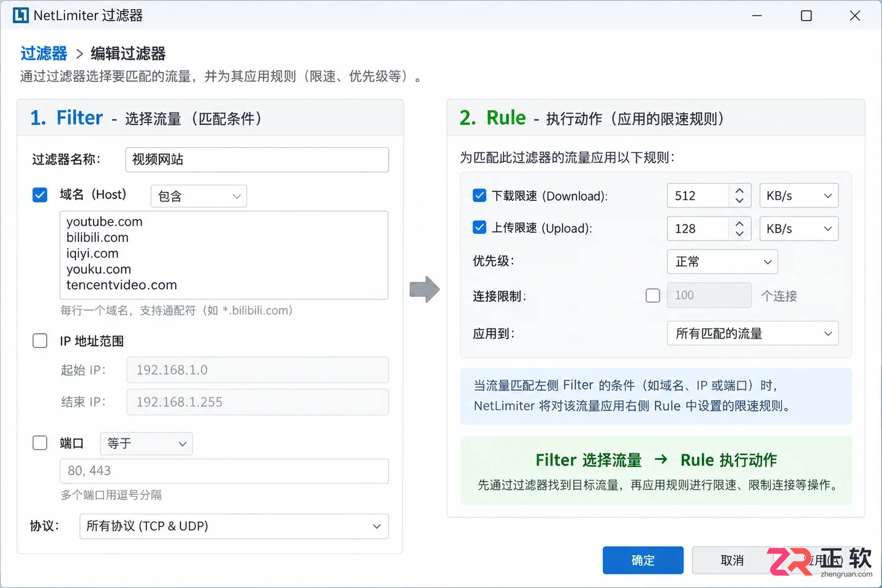Open the download KB/s unit dropdown
This screenshot has width=882, height=588.
[799, 196]
